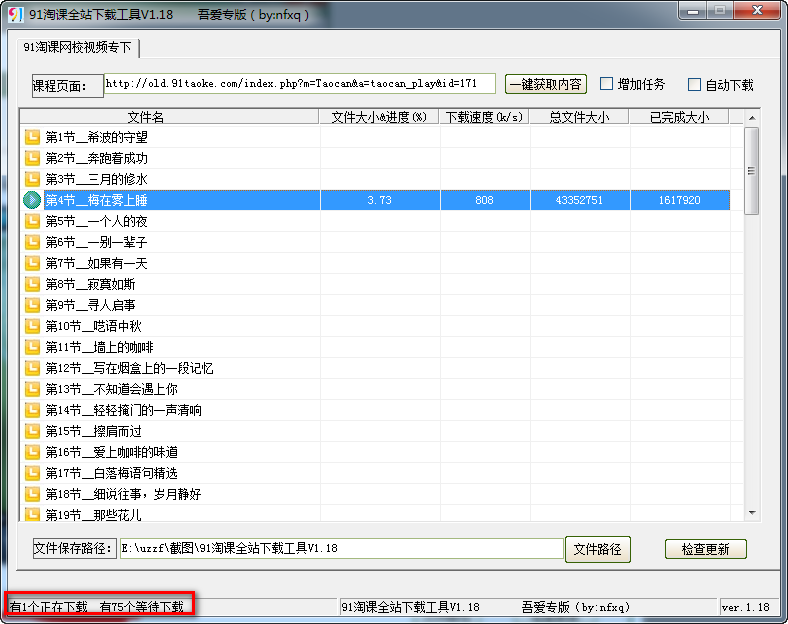
Task: Click the scrollbar up arrow of the file list
Action: tap(752, 118)
